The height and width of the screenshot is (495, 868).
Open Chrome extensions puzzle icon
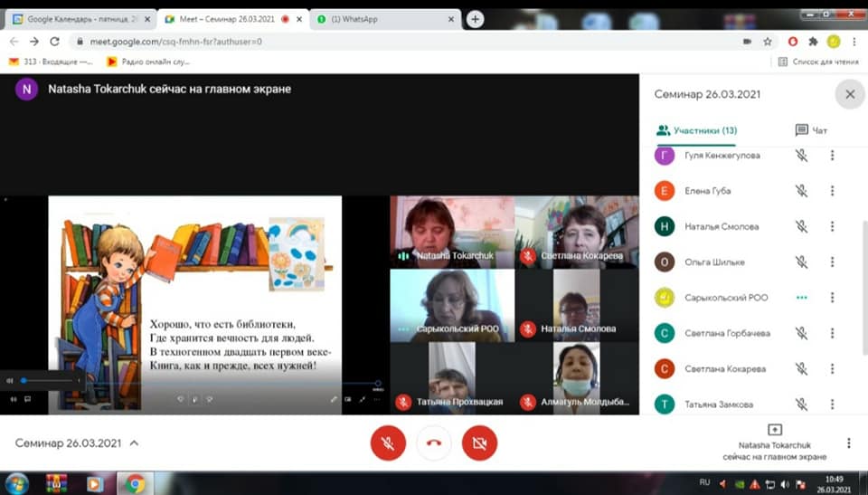click(x=813, y=42)
